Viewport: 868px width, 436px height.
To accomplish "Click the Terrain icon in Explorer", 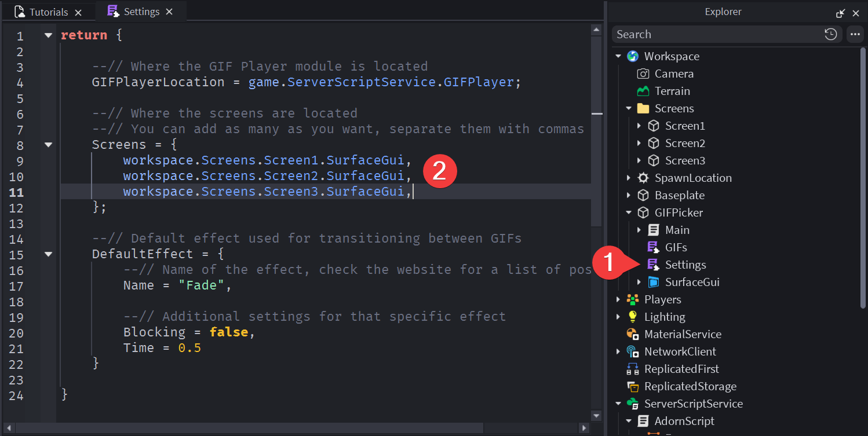I will (643, 91).
